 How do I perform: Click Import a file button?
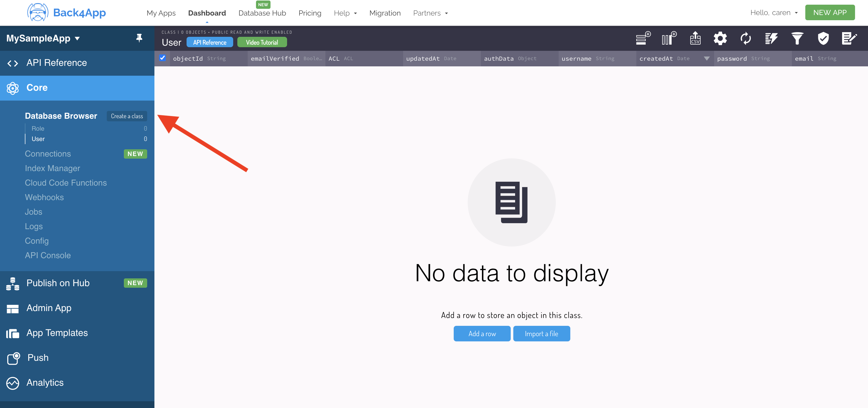click(x=541, y=334)
